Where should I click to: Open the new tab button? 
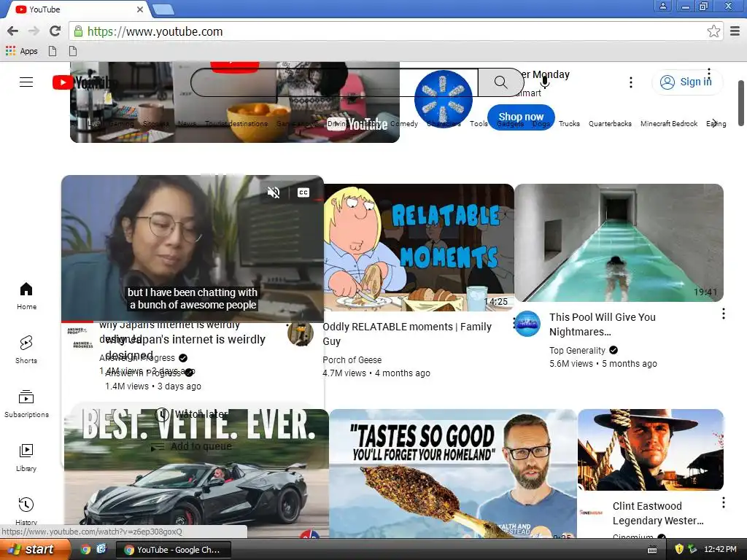click(163, 9)
